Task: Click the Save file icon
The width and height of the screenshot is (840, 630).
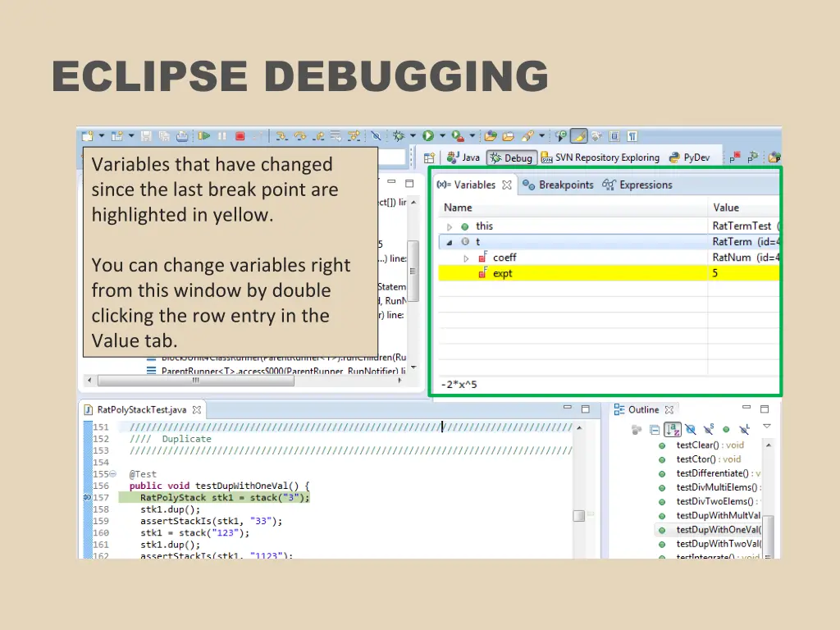Action: coord(146,135)
